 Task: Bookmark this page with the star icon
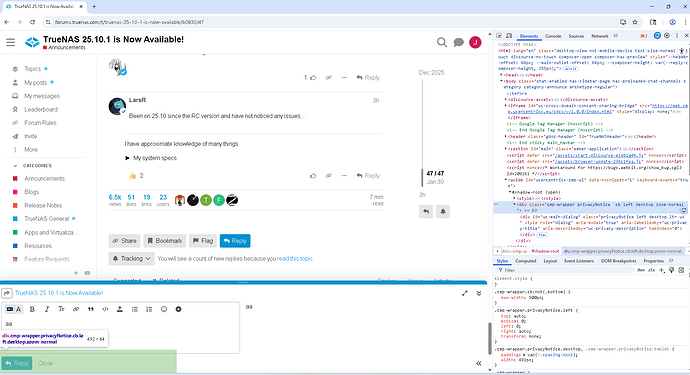coord(635,22)
